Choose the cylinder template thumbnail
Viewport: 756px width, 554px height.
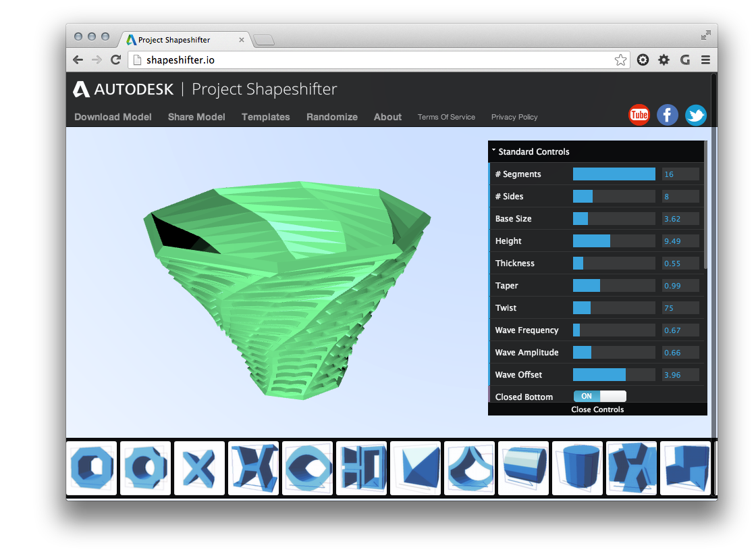[577, 468]
